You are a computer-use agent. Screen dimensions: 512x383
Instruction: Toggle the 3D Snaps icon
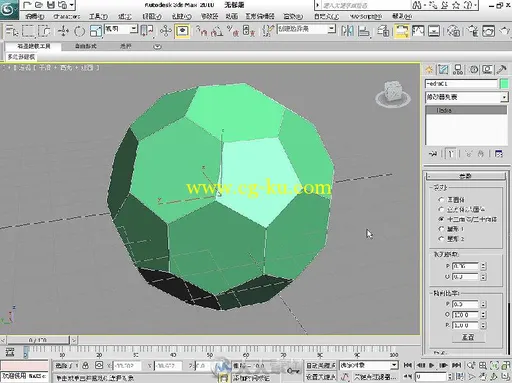[201, 31]
